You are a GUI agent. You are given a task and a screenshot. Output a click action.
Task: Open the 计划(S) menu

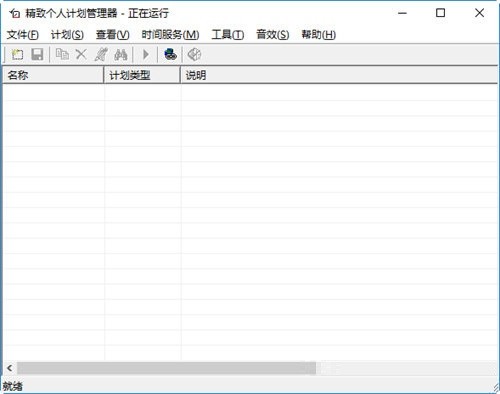tap(67, 35)
